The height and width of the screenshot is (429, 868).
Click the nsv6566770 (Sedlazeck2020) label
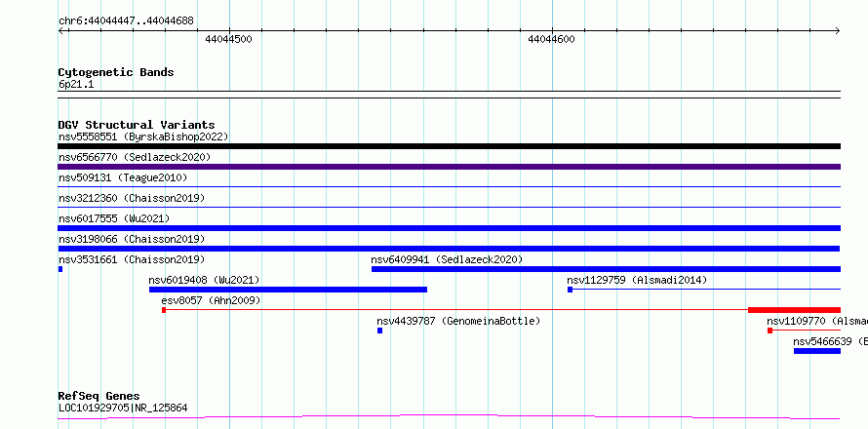click(135, 157)
